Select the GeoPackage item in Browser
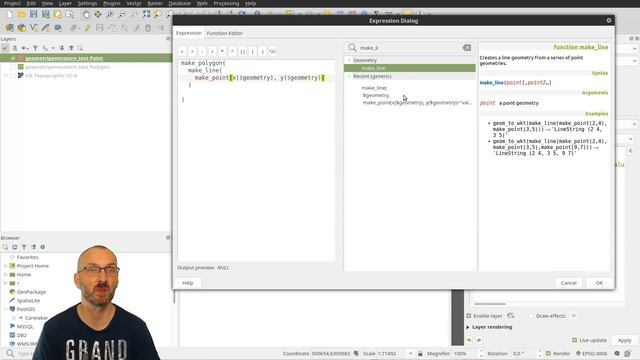640x360 pixels. 31,292
